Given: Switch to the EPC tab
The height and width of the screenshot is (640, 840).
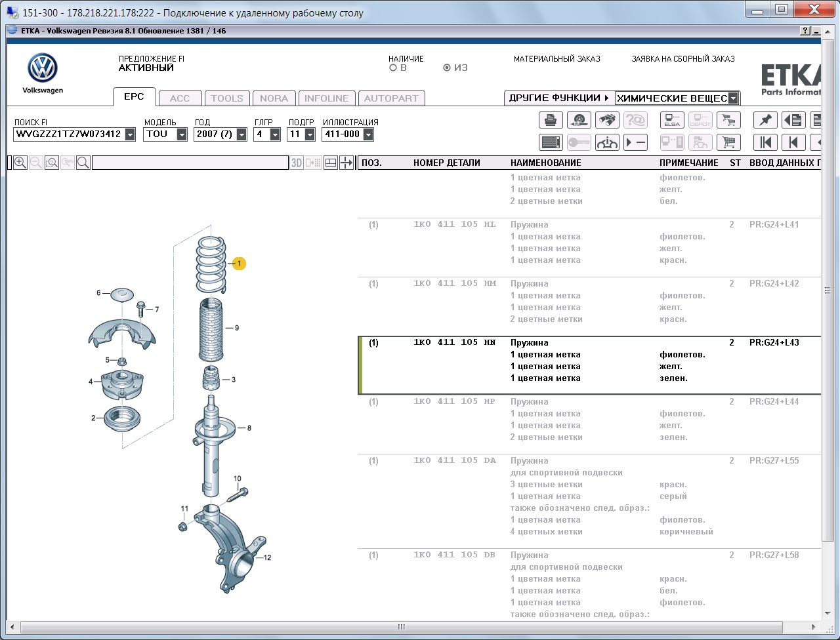Looking at the screenshot, I should point(134,96).
